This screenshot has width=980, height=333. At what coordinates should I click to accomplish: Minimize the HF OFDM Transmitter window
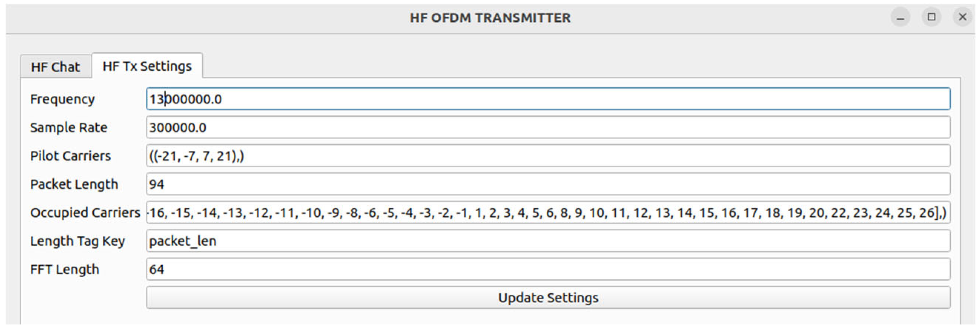point(900,17)
